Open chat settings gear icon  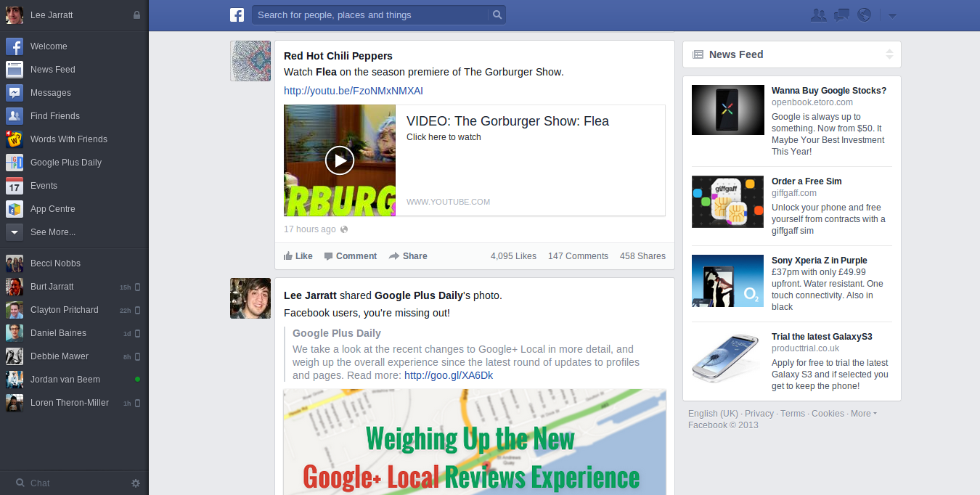pos(136,483)
